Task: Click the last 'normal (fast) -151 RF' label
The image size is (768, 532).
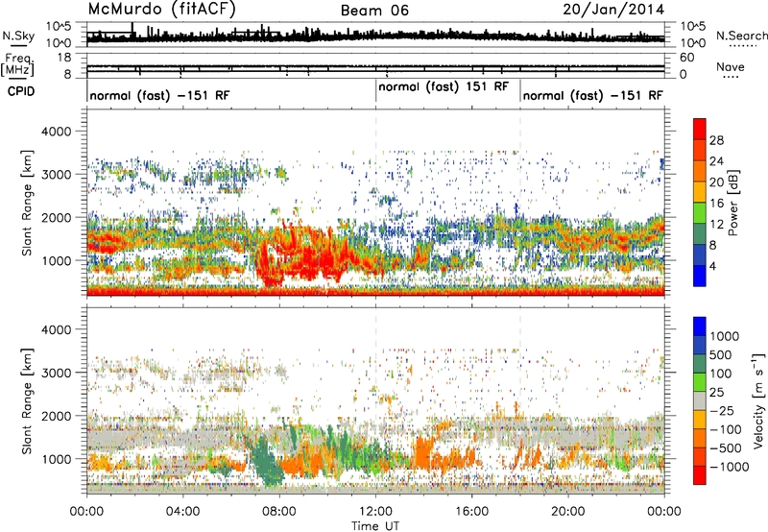Action: click(592, 95)
